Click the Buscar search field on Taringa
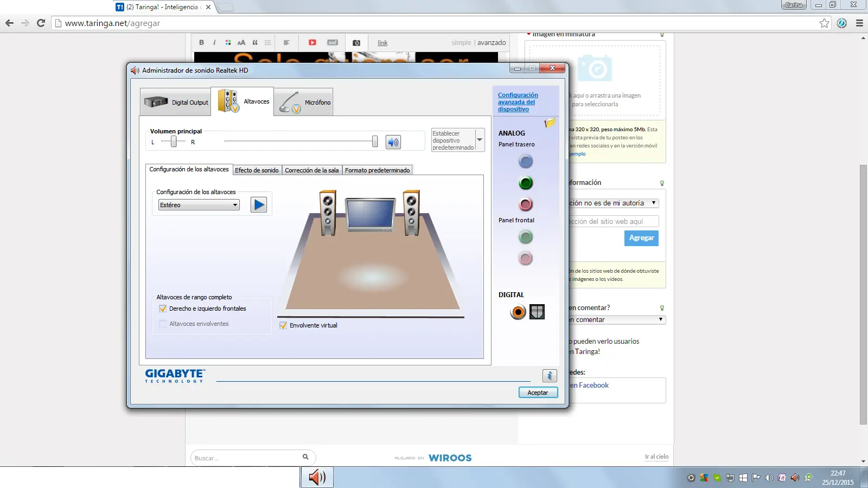 [x=253, y=458]
